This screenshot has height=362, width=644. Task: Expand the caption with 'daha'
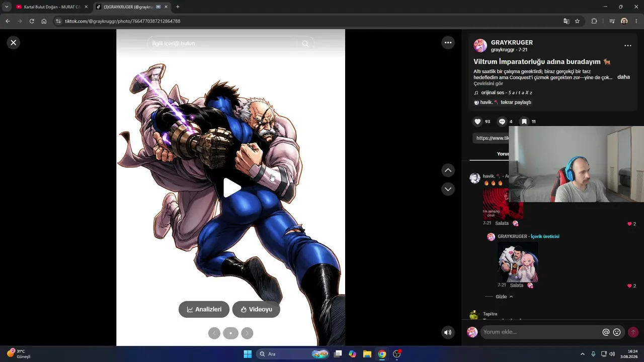[x=623, y=77]
